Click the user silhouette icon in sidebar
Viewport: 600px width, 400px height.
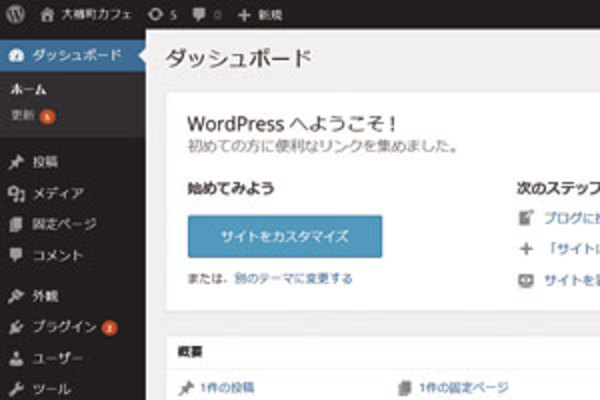[16, 359]
